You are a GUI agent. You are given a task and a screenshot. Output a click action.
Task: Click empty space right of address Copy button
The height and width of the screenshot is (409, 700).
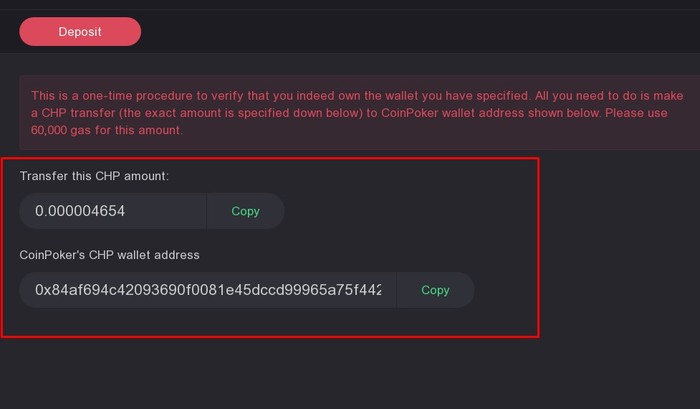coord(505,290)
